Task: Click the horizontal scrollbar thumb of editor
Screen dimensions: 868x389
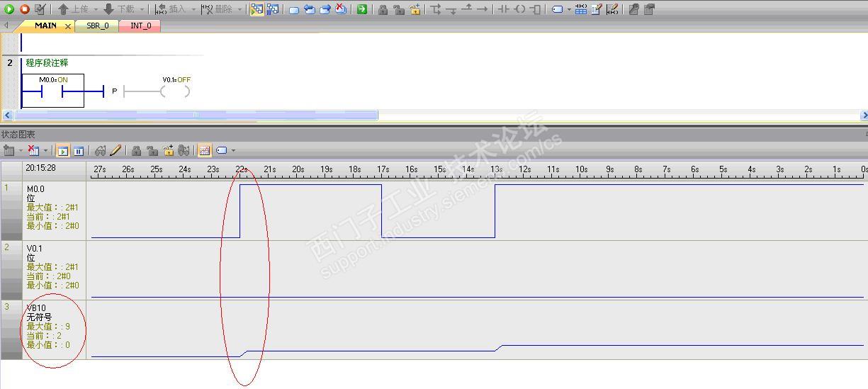Action: click(196, 115)
